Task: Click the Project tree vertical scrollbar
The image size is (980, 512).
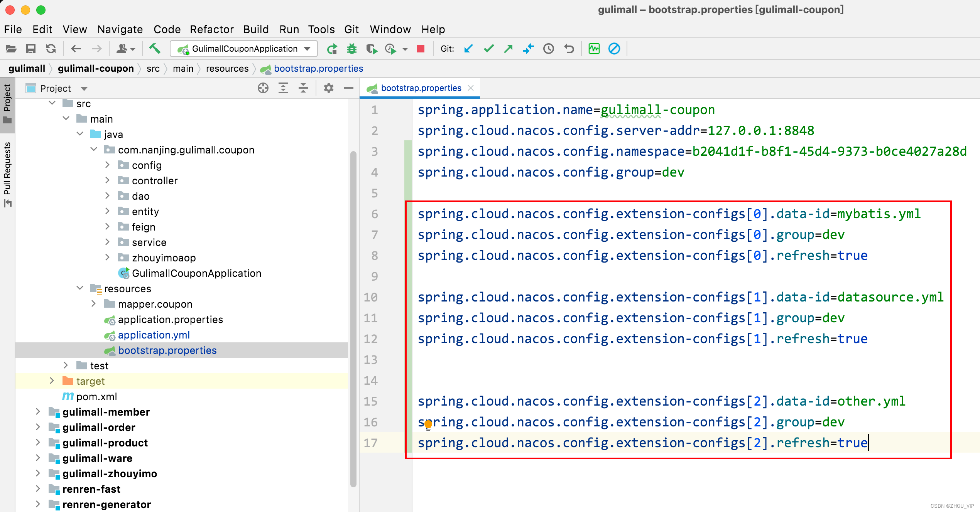Action: 353,319
